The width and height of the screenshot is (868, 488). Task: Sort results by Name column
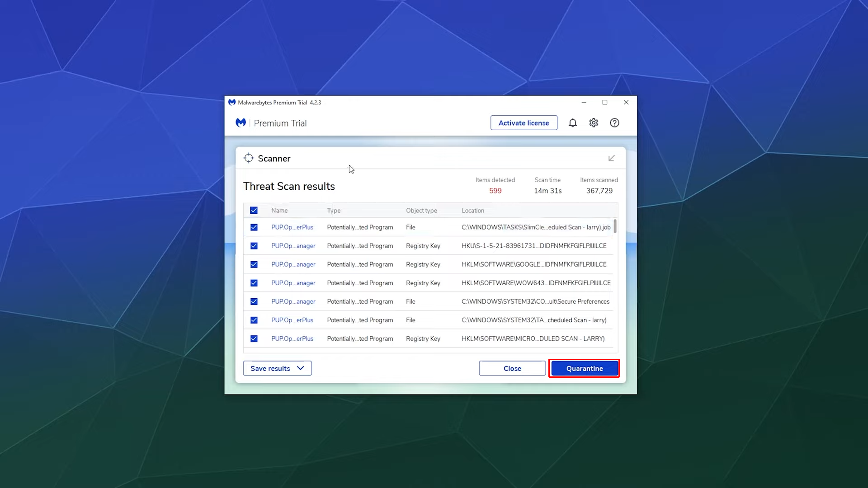click(x=279, y=211)
